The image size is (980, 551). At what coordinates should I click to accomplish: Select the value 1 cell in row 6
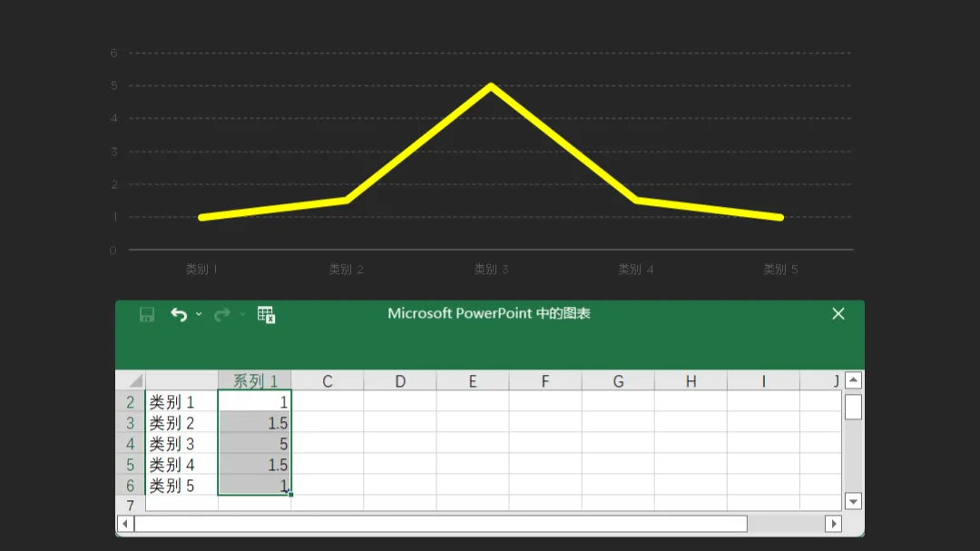[x=254, y=485]
